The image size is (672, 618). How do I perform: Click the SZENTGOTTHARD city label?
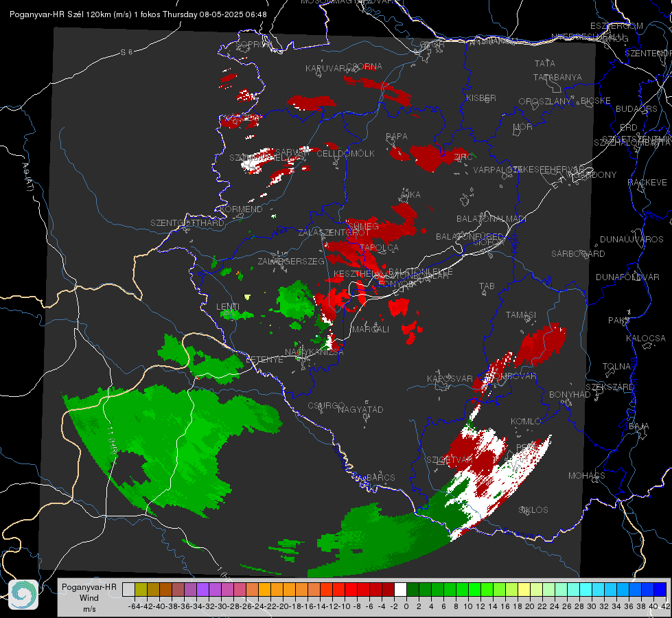(x=187, y=223)
